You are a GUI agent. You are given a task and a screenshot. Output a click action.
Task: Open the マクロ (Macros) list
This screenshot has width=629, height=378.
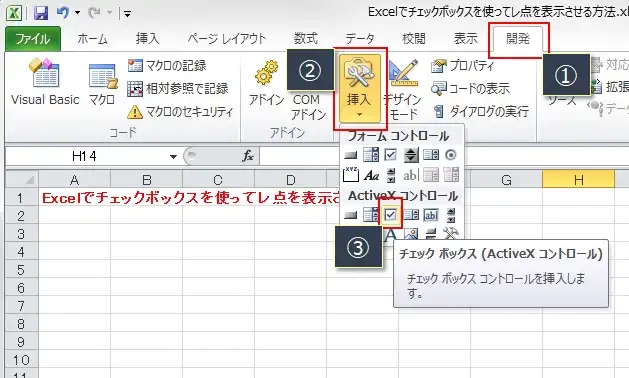pos(102,83)
